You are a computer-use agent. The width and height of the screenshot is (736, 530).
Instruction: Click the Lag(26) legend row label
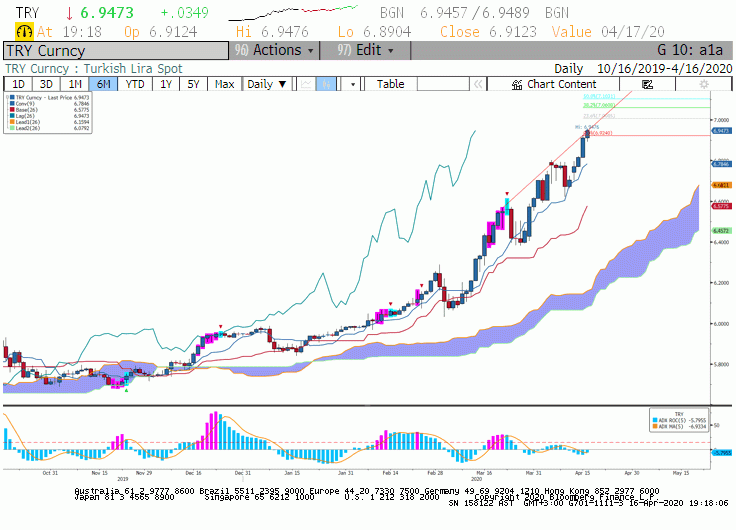24,116
